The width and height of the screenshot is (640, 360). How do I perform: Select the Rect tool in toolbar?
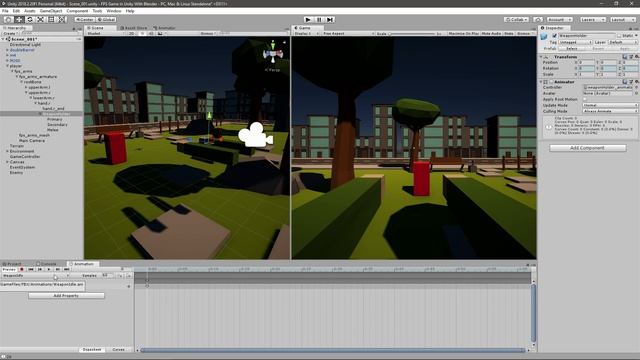[x=51, y=19]
